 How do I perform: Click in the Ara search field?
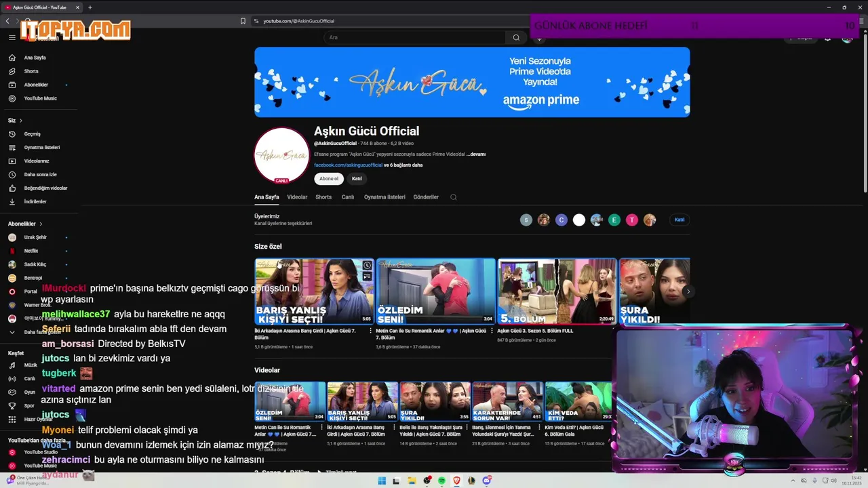414,37
